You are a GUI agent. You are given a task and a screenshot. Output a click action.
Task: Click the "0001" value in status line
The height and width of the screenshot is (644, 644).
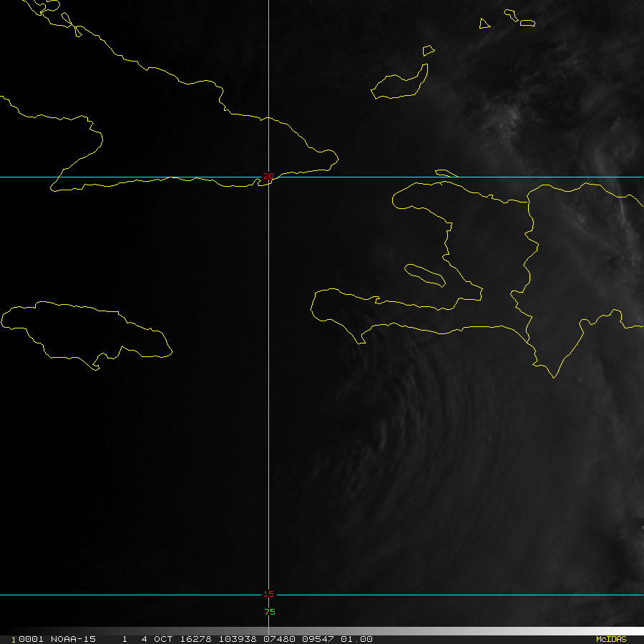click(x=31, y=639)
